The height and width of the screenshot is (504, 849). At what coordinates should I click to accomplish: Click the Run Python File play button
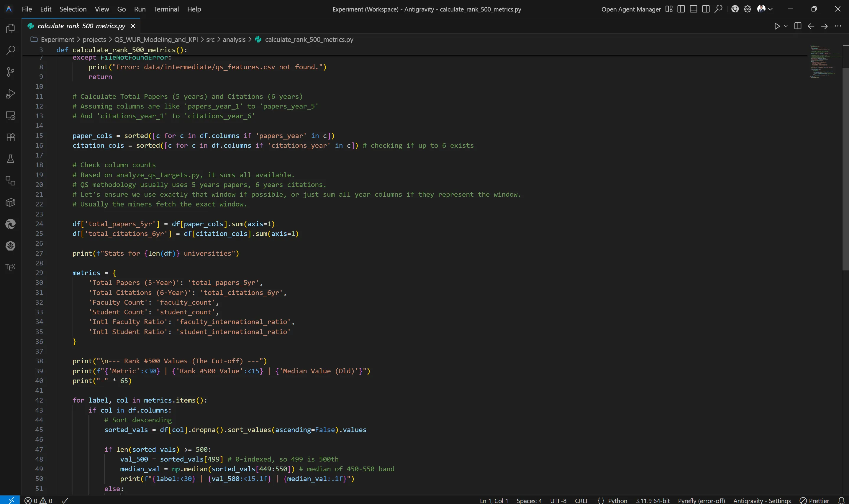click(x=777, y=26)
